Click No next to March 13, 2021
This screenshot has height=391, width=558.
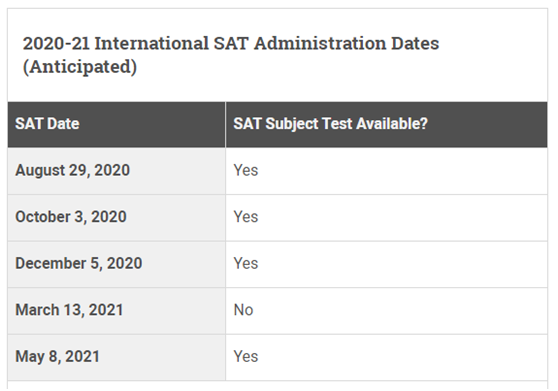click(x=243, y=310)
